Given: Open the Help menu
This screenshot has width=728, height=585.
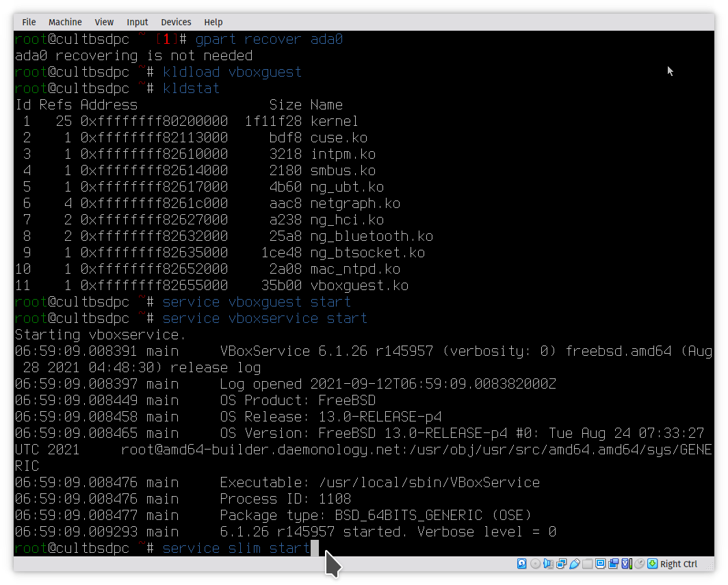Looking at the screenshot, I should click(x=213, y=23).
